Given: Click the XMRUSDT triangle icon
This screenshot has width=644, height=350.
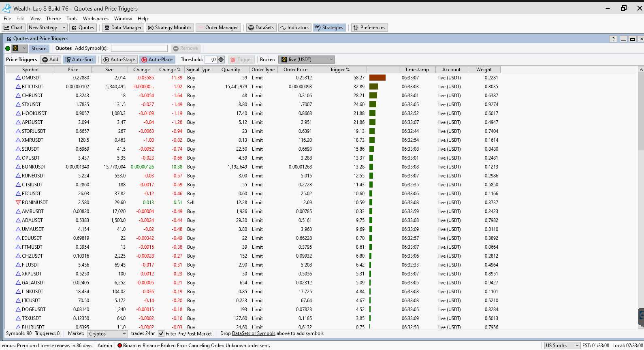Looking at the screenshot, I should pyautogui.click(x=18, y=140).
